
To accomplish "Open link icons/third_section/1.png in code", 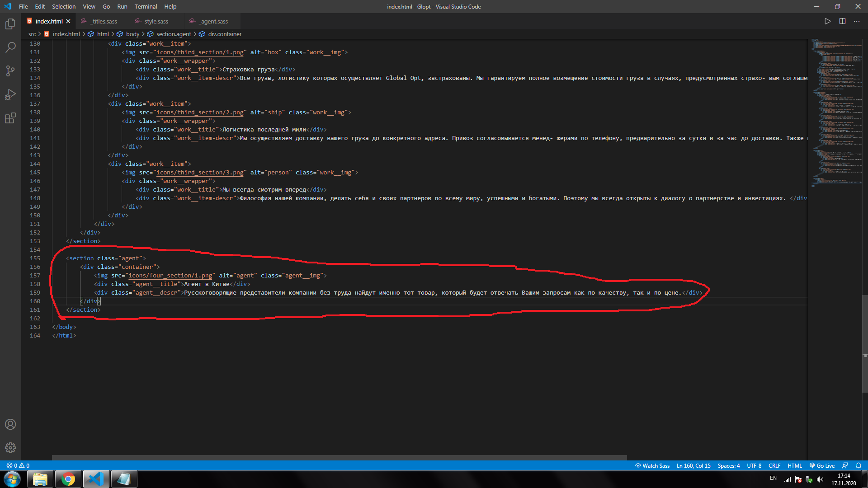I will pyautogui.click(x=200, y=52).
